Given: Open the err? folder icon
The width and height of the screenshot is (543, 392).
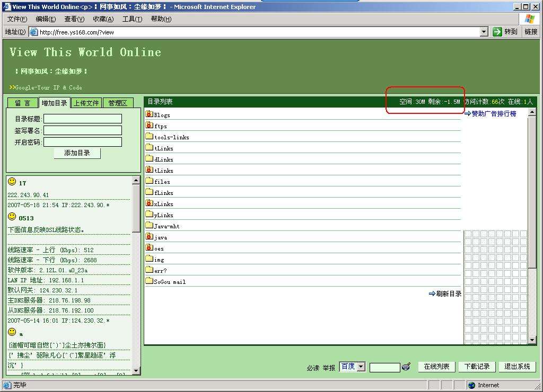Looking at the screenshot, I should tap(149, 270).
